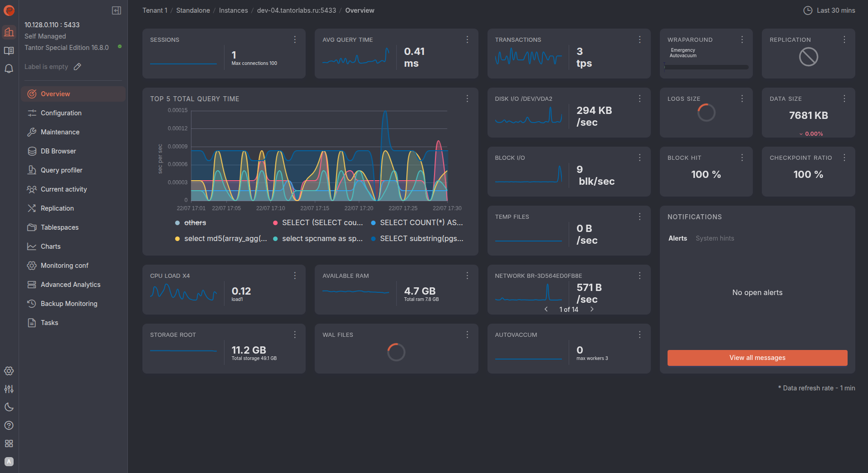Screen dimensions: 868x473
Task: Show previous network interface arrow
Action: pos(546,309)
